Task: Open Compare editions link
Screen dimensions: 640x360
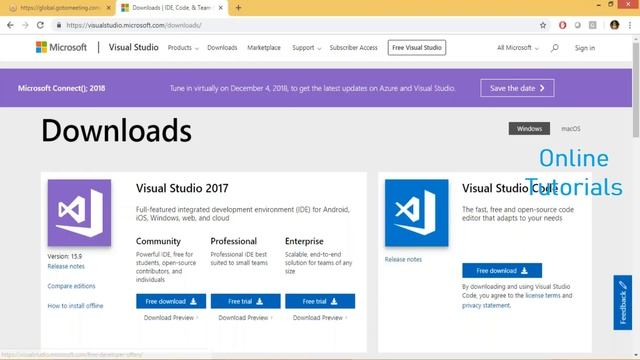Action: pyautogui.click(x=71, y=286)
